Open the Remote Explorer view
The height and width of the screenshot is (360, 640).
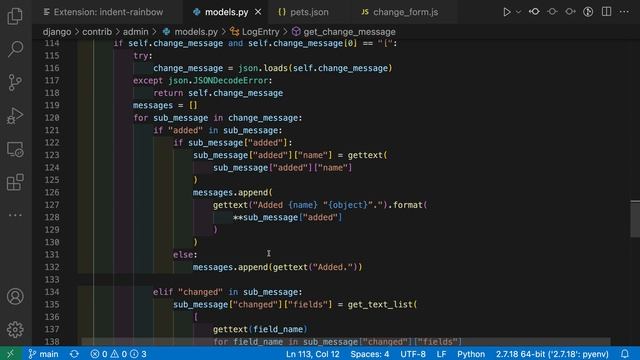pyautogui.click(x=15, y=149)
